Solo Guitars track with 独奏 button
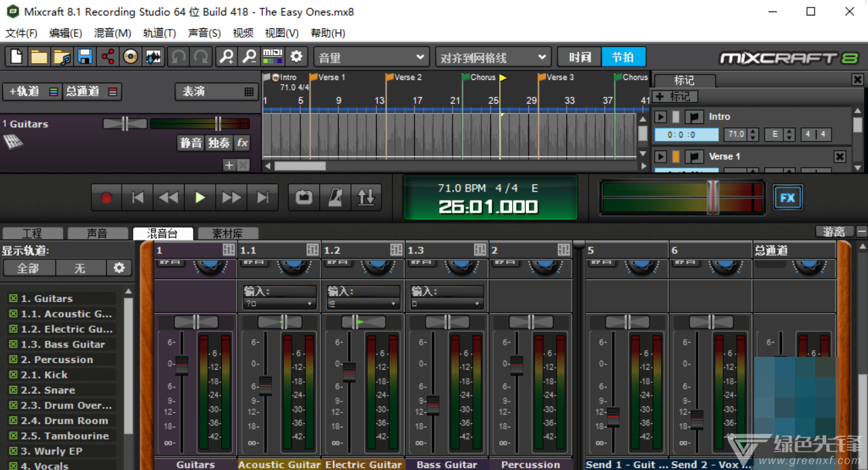The width and height of the screenshot is (868, 470). point(219,143)
